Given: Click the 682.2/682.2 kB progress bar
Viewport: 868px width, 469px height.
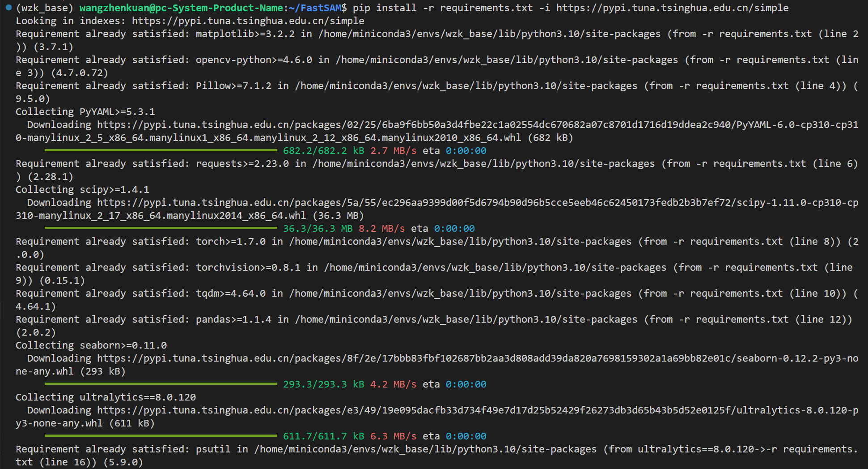Looking at the screenshot, I should [161, 151].
